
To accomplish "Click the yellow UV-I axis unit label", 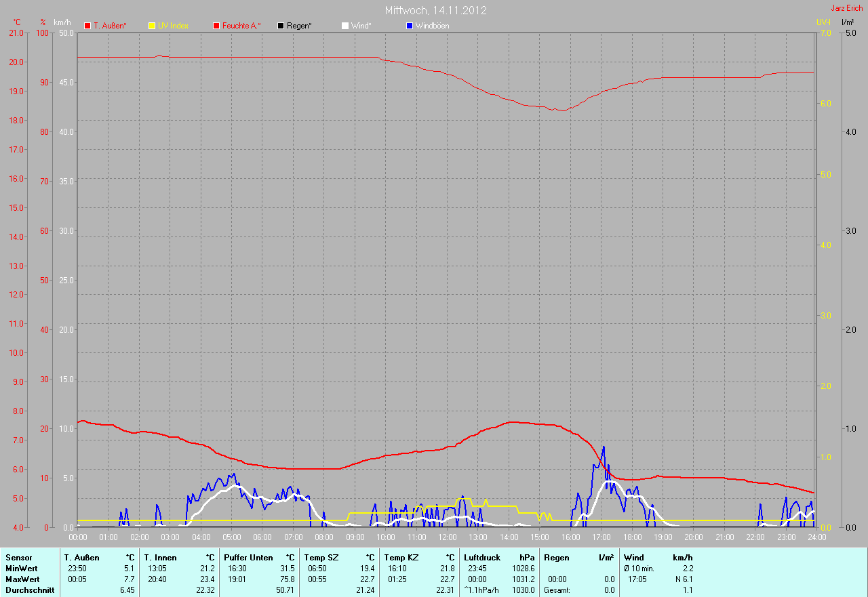I will click(x=823, y=22).
